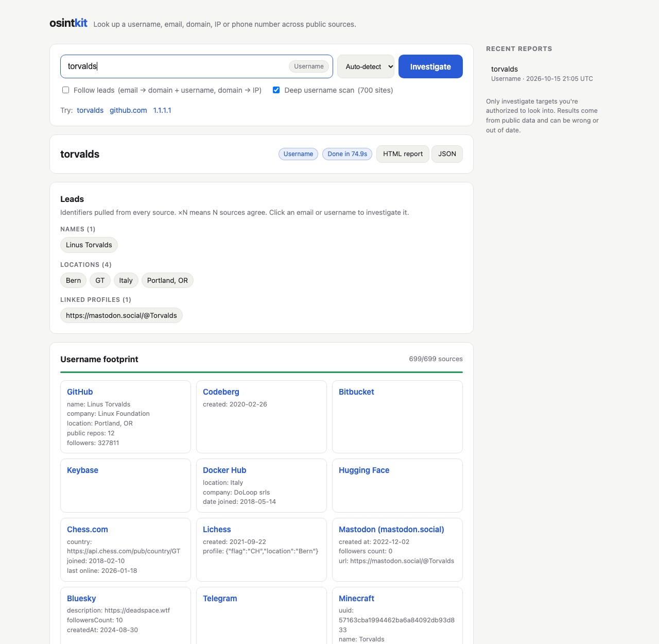Click the Username badge in the results header
Image resolution: width=659 pixels, height=644 pixels.
pos(298,154)
